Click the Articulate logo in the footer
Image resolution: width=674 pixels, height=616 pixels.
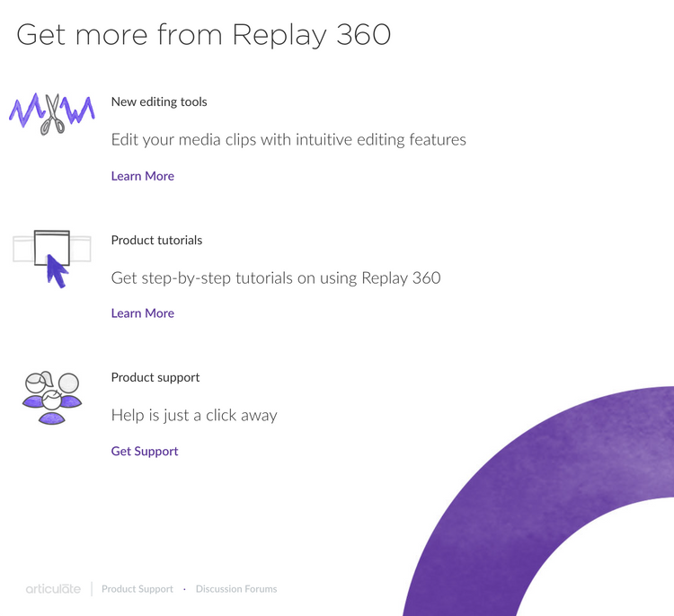click(x=53, y=589)
